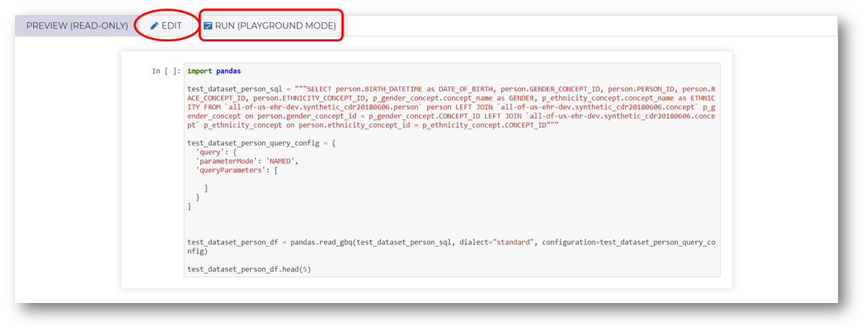The width and height of the screenshot is (868, 333).
Task: Click the 'import pandas' code line
Action: tap(214, 71)
